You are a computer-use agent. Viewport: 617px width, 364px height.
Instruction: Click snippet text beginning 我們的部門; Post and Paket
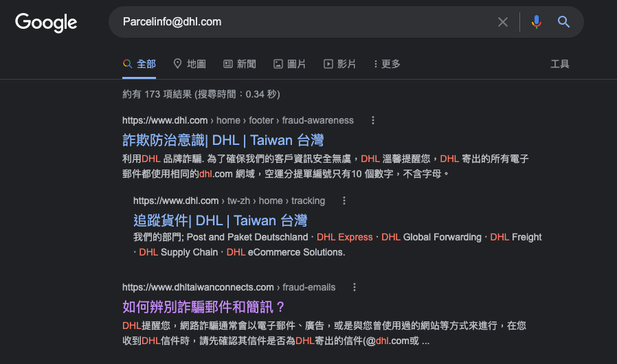[337, 244]
